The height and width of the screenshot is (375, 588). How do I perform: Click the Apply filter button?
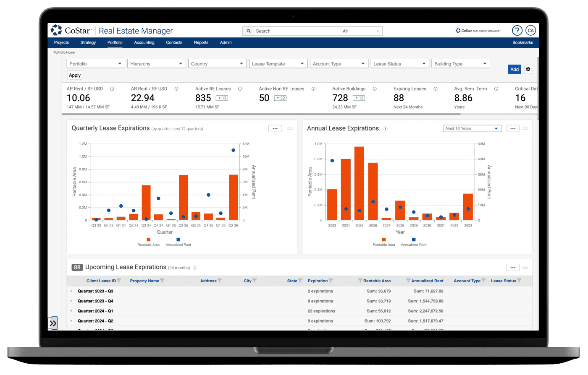[75, 76]
